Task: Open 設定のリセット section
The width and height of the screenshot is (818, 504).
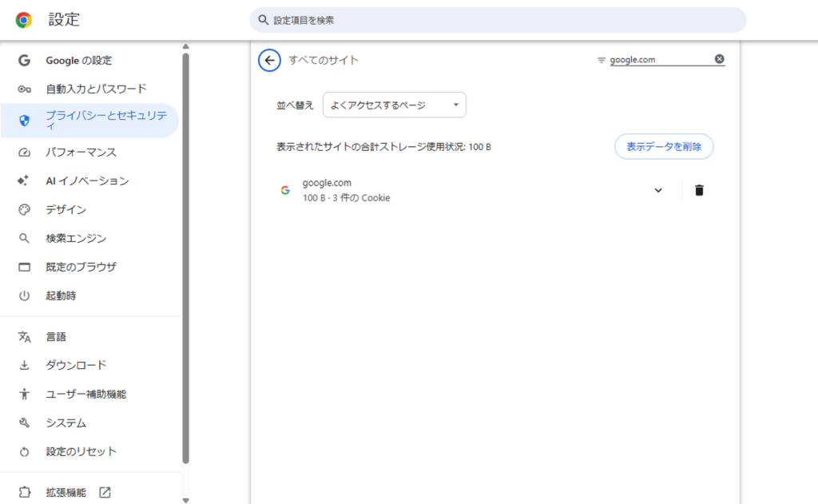Action: tap(89, 452)
